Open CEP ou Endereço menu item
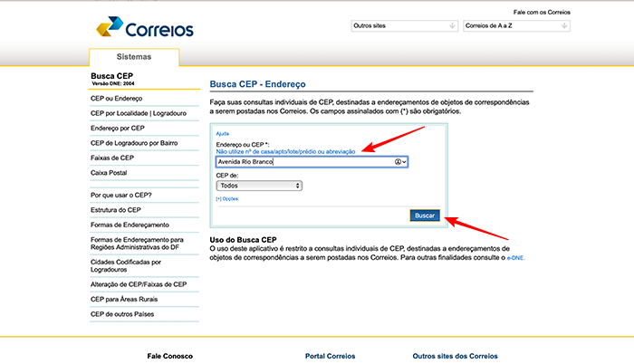 point(117,98)
